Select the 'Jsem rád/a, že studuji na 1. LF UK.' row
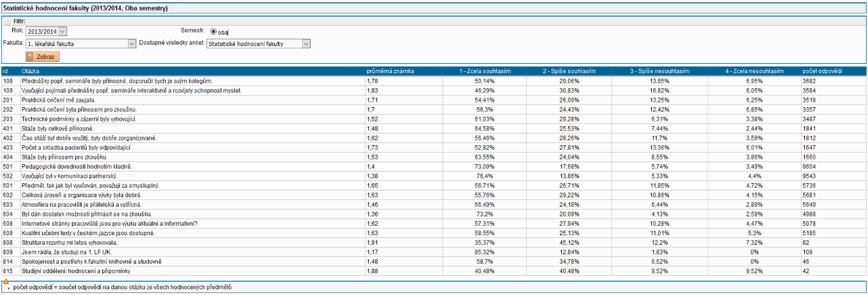The image size is (868, 295). coord(67,252)
